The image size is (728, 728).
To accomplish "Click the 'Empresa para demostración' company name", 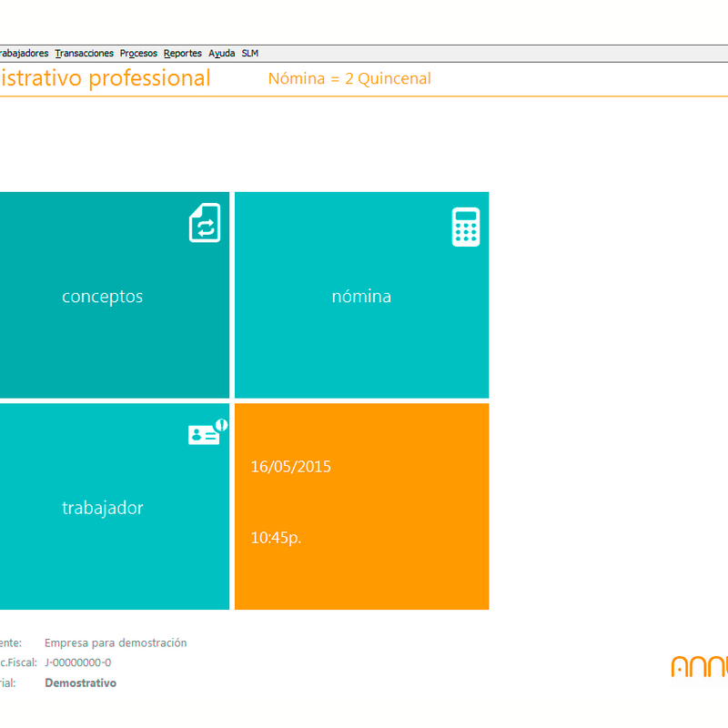I will point(116,643).
